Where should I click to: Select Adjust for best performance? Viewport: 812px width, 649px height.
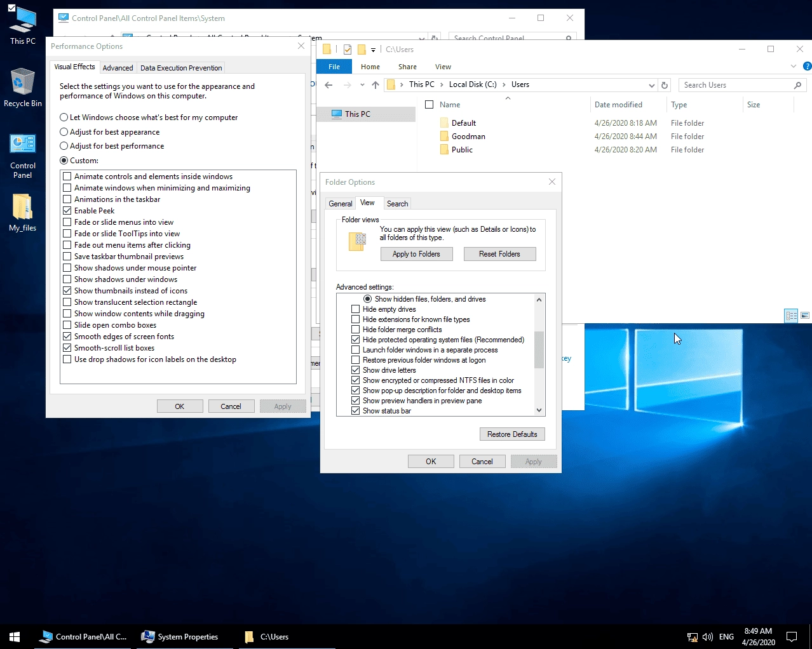pyautogui.click(x=64, y=146)
